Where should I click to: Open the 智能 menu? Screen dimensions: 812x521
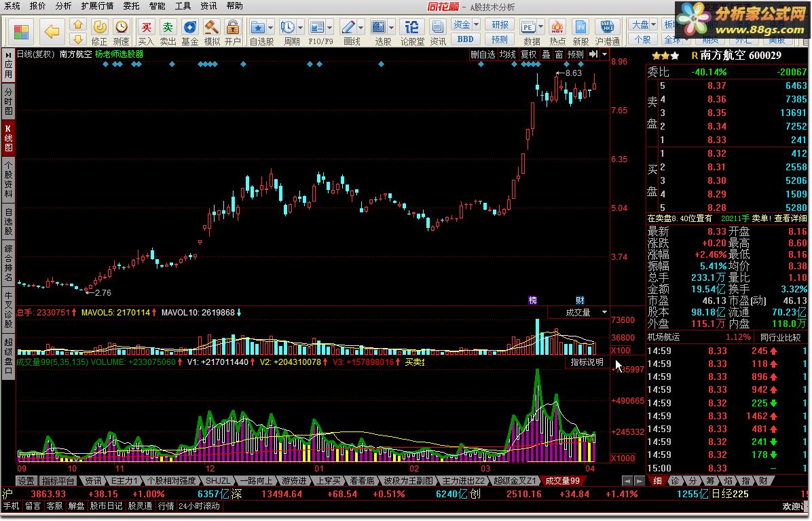tap(157, 5)
